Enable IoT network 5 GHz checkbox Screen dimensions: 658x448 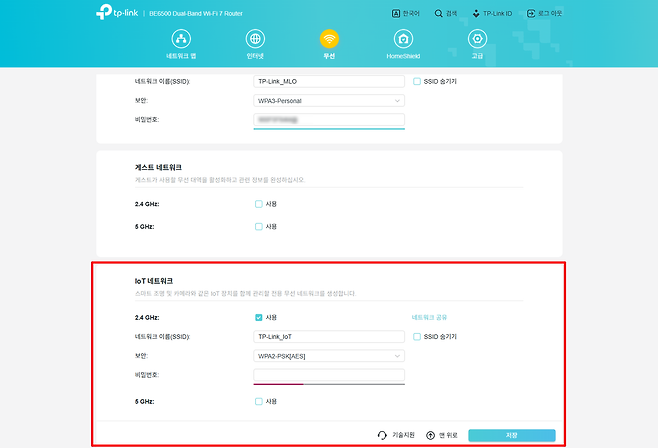(259, 401)
